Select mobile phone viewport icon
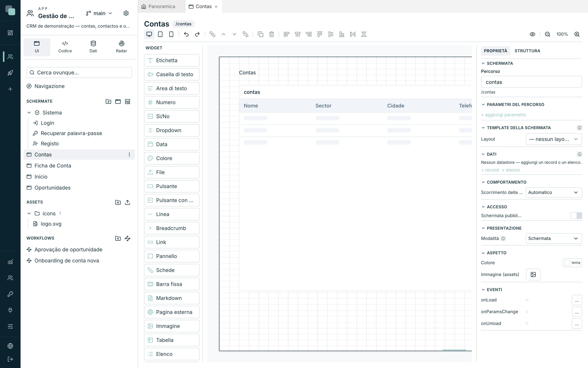 pos(171,34)
